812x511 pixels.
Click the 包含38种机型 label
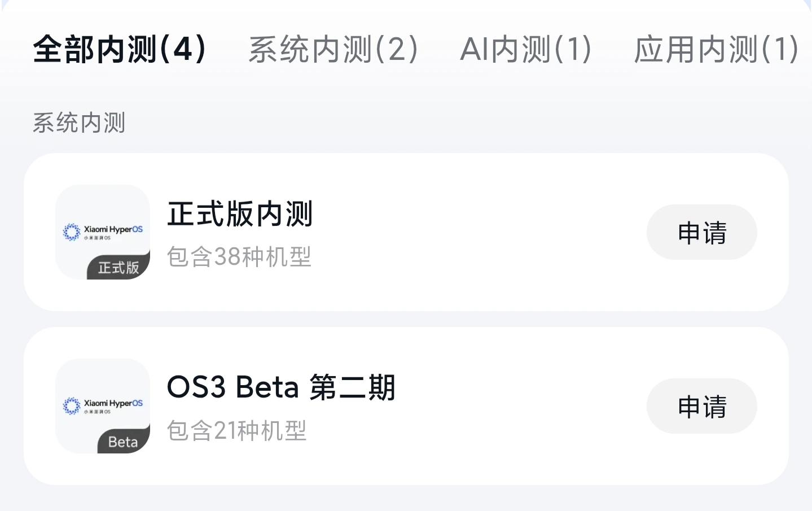point(239,257)
